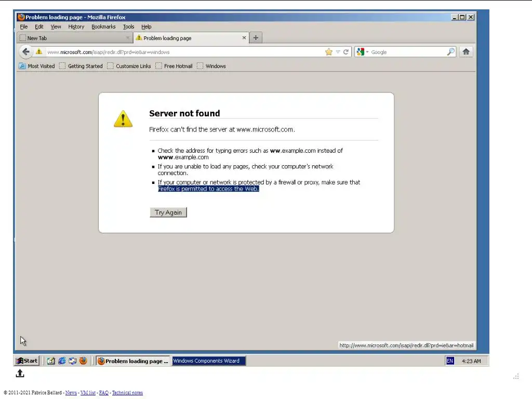Open the History menu
This screenshot has width=532, height=399.
(76, 26)
